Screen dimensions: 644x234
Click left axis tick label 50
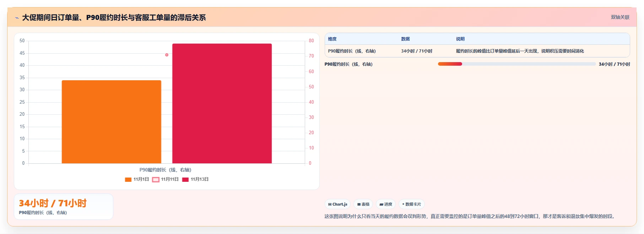click(x=22, y=41)
